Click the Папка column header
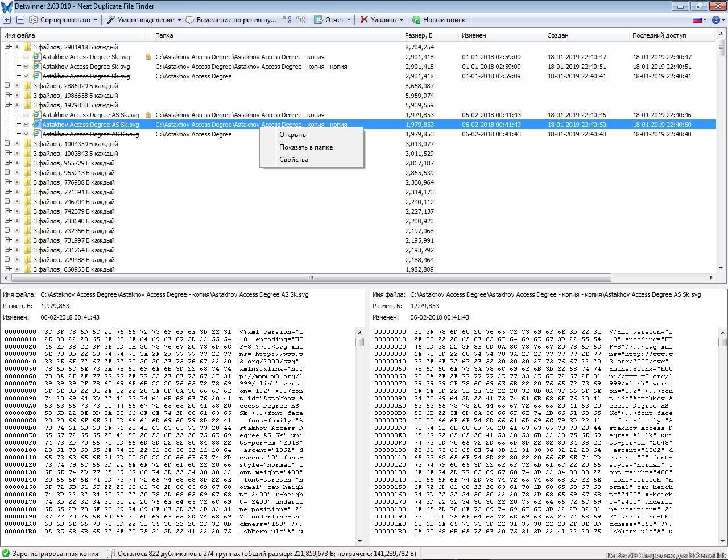The image size is (728, 560). coord(278,35)
